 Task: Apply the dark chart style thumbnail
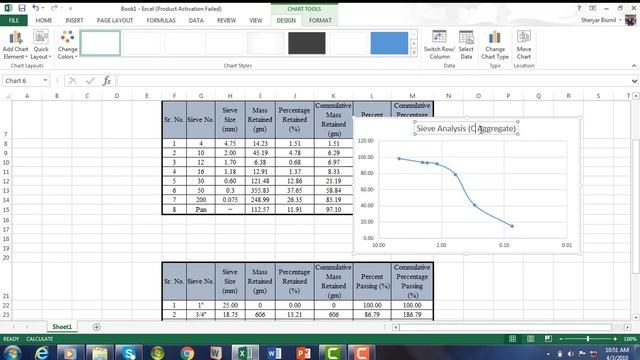[307, 43]
